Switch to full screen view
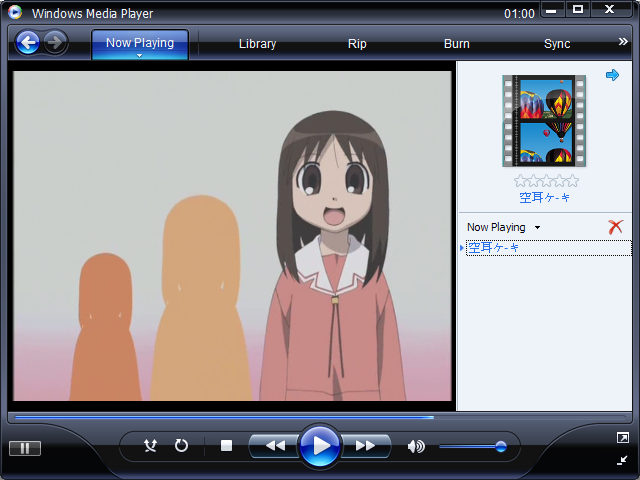 (x=622, y=438)
